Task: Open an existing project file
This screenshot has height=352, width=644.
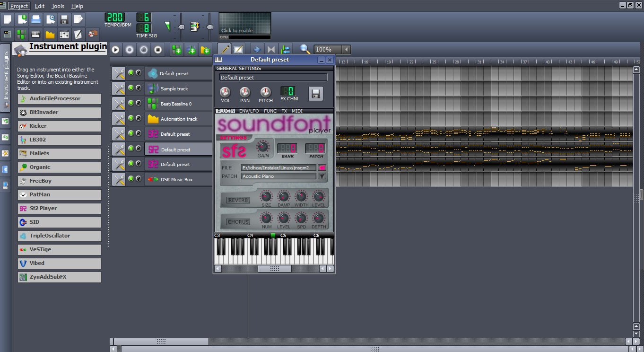Action: click(x=36, y=19)
